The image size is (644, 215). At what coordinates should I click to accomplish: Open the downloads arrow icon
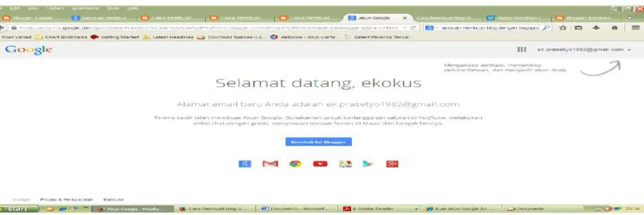click(x=596, y=28)
